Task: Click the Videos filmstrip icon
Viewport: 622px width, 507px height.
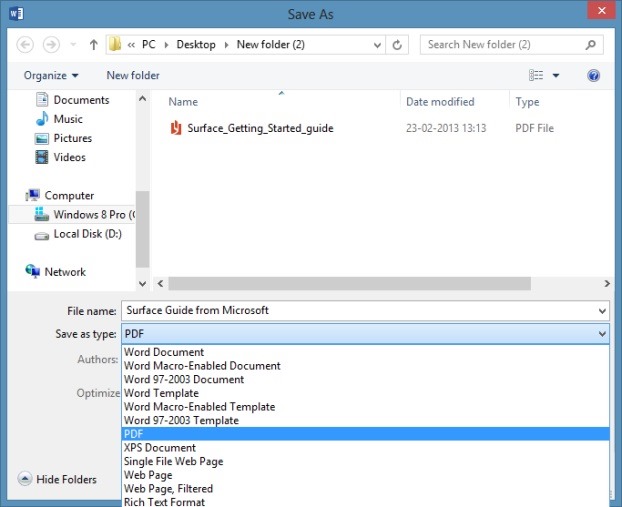Action: [x=42, y=157]
